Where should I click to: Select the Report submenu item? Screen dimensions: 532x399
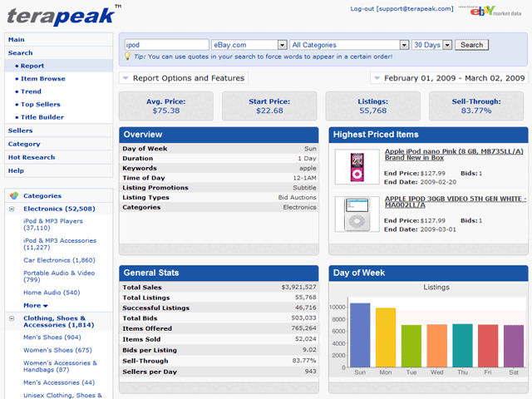(59, 66)
